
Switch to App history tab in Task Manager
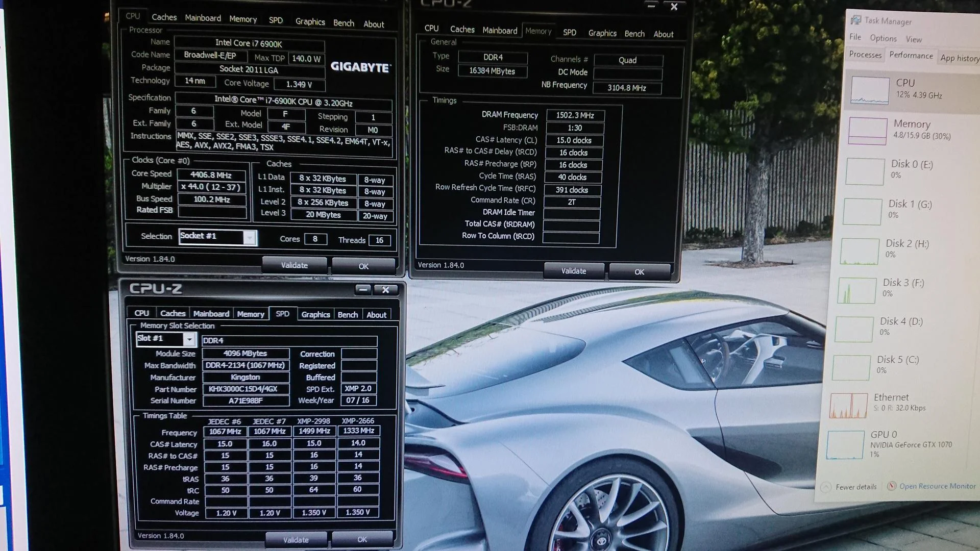point(959,58)
